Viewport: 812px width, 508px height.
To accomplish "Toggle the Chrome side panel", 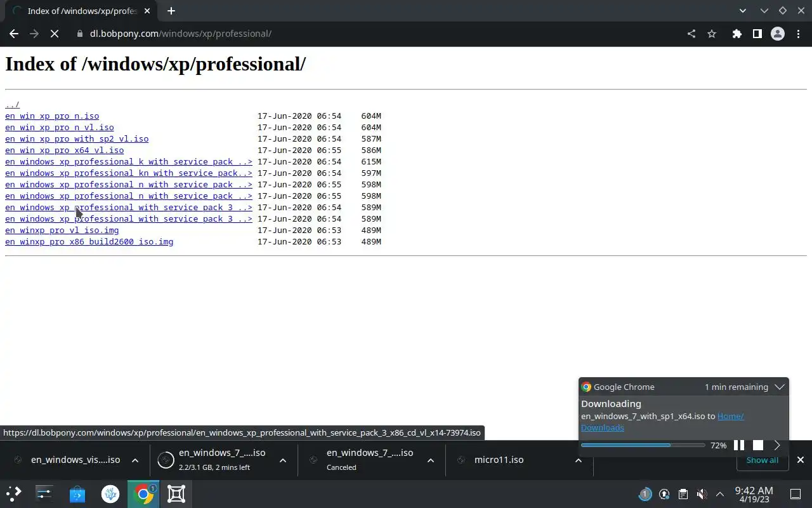I will coord(757,34).
